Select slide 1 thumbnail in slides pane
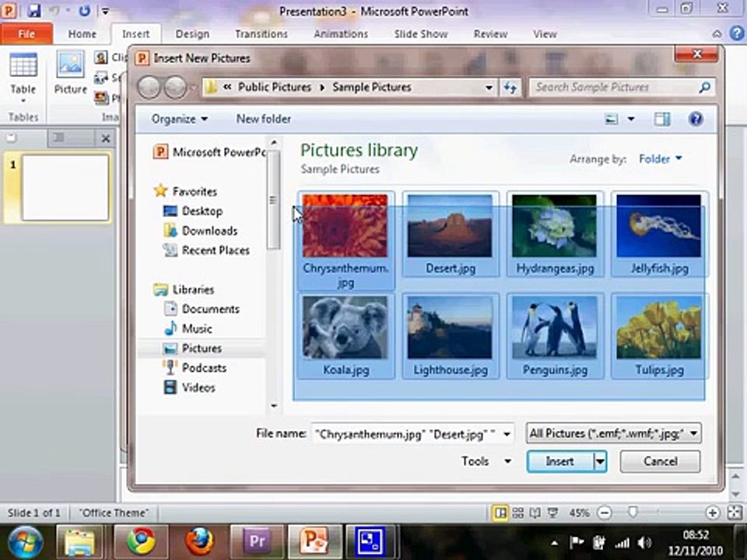This screenshot has height=560, width=747. point(65,187)
